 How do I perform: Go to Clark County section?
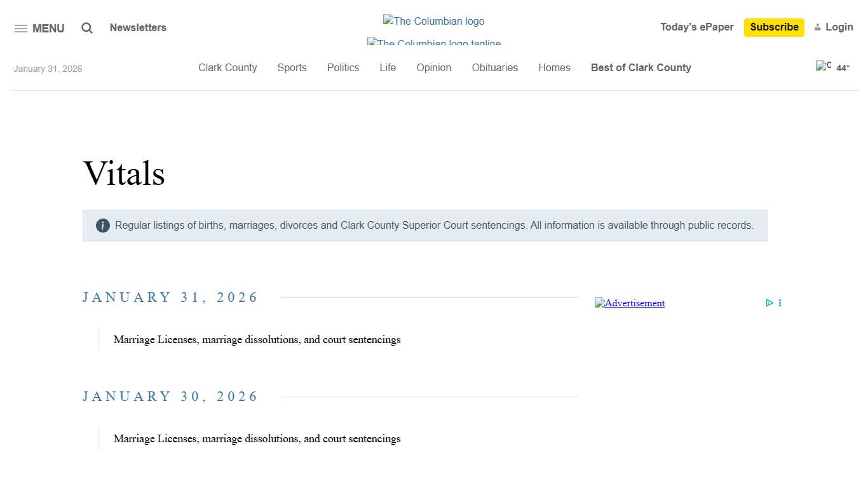point(227,68)
